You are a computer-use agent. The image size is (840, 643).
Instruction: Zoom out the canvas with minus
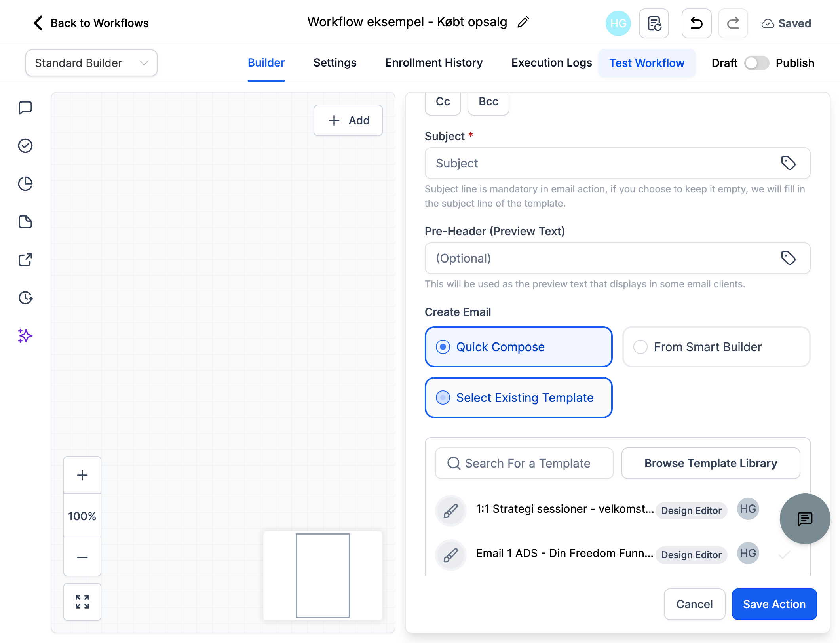82,557
